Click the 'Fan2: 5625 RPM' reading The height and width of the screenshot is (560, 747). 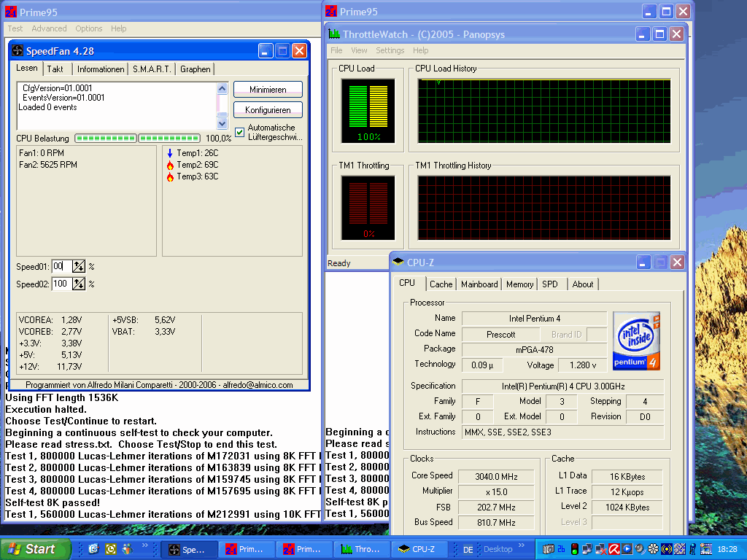point(48,165)
